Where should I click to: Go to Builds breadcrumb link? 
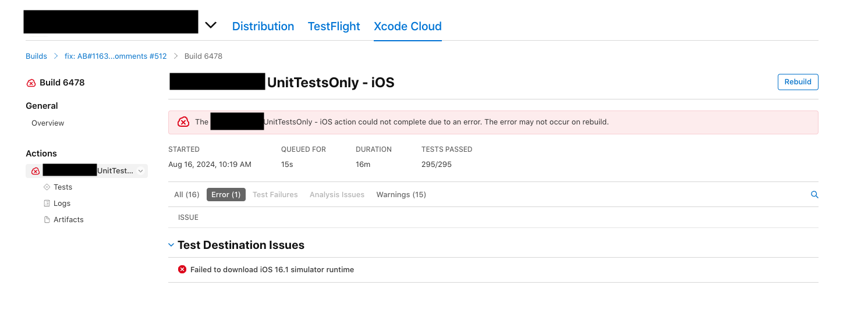click(36, 56)
